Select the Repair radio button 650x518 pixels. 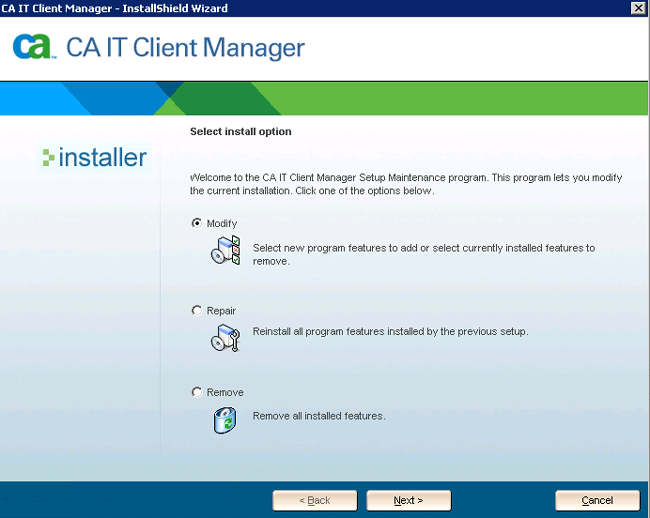tap(196, 310)
